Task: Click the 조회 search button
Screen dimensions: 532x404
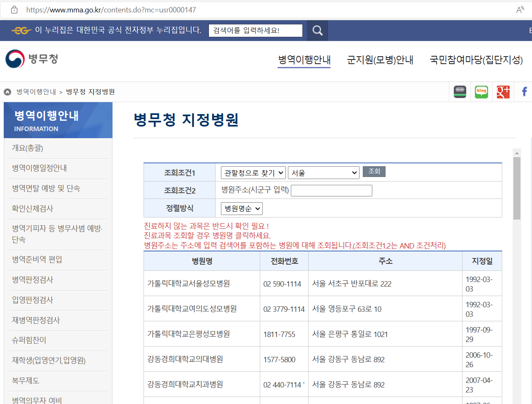Action: coord(374,171)
